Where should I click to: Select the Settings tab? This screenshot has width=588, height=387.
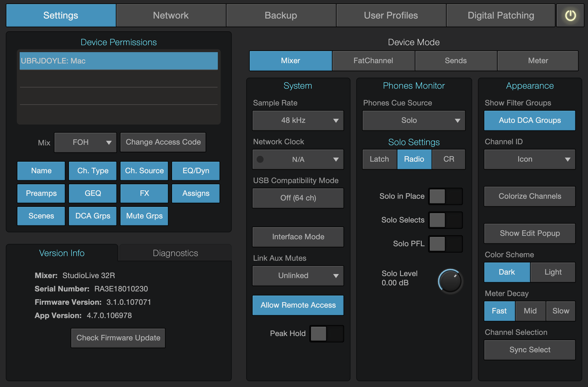point(61,15)
